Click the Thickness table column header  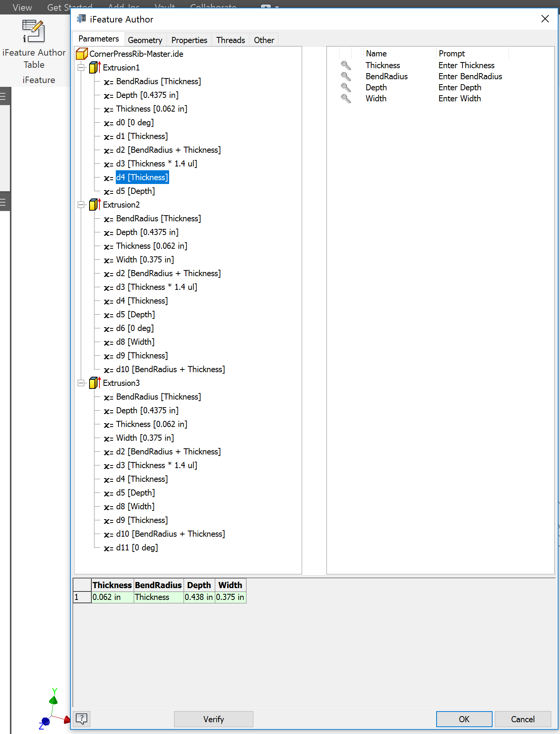(x=112, y=585)
